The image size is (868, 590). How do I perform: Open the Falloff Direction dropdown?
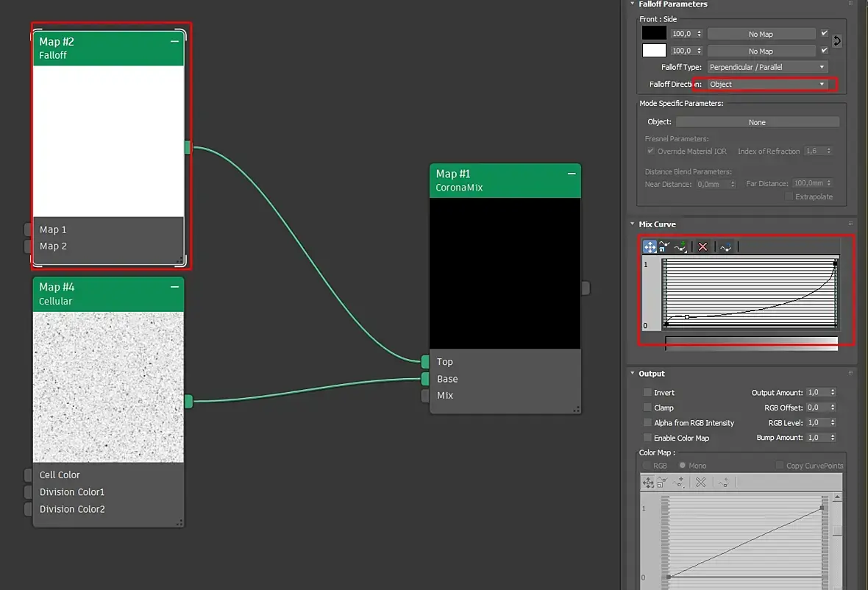click(x=767, y=84)
